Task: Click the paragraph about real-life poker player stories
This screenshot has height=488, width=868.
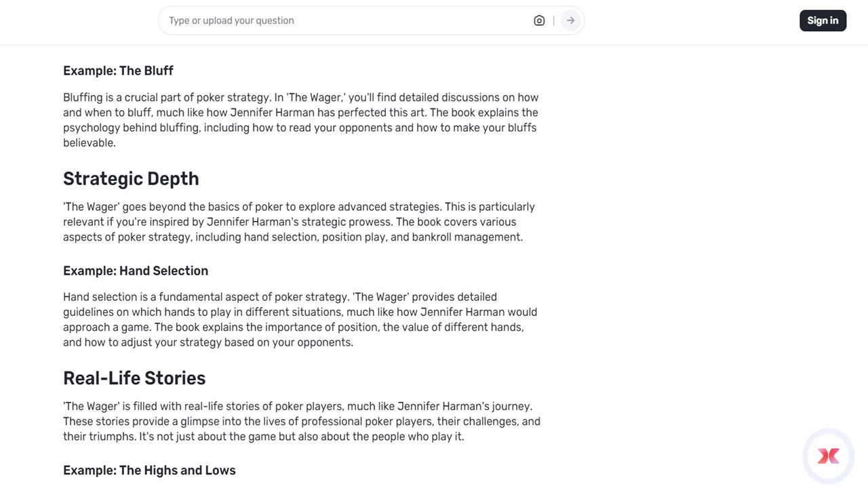Action: 301,421
